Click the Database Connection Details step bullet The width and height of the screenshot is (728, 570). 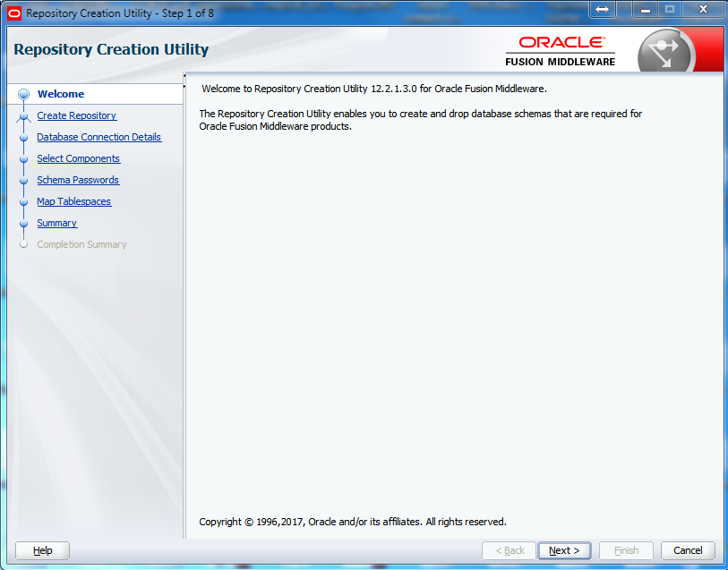[23, 137]
